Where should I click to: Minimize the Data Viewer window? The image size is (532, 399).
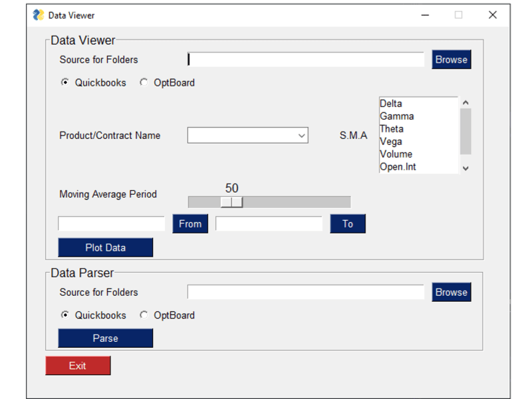pos(425,15)
